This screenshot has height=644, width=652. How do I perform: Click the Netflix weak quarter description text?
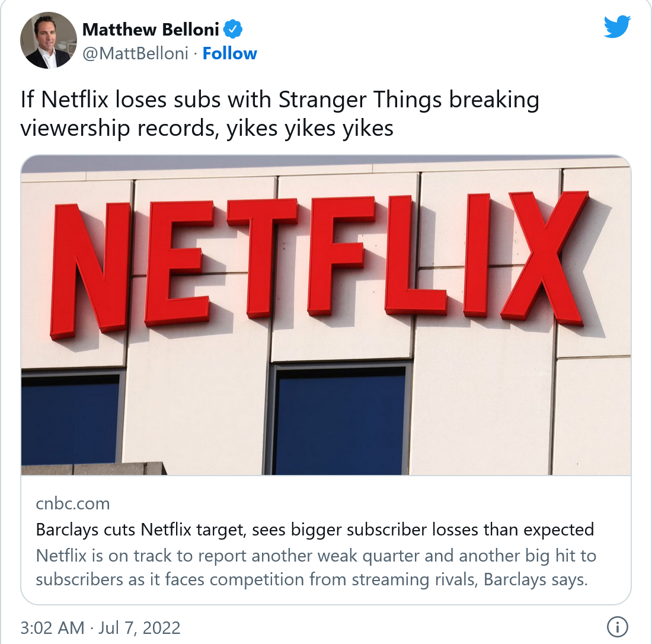[316, 568]
